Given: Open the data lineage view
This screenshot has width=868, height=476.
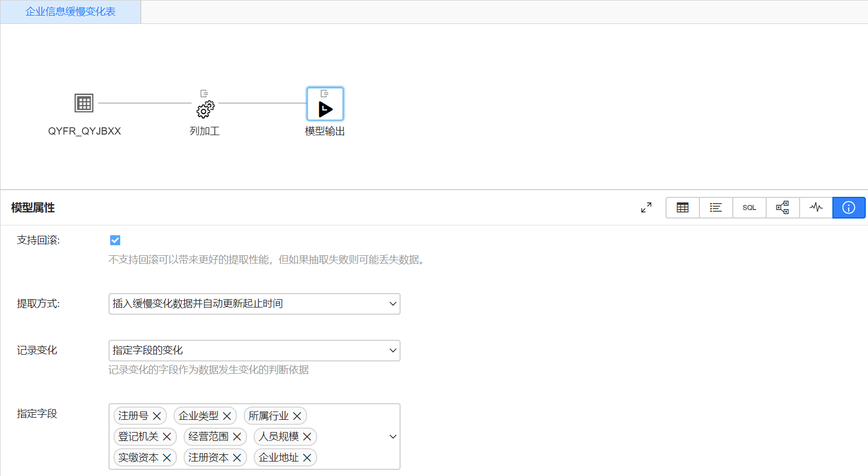Looking at the screenshot, I should (782, 207).
